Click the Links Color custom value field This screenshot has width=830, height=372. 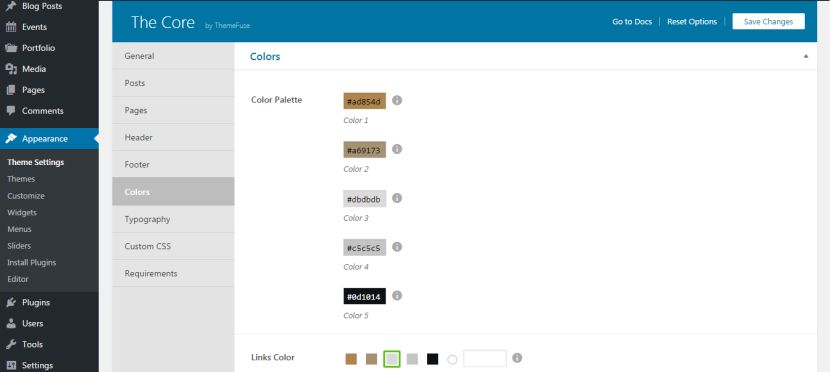click(x=485, y=358)
